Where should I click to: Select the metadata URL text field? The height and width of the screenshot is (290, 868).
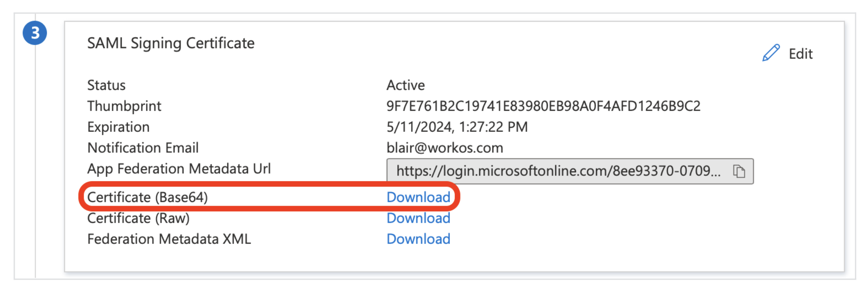(x=570, y=171)
